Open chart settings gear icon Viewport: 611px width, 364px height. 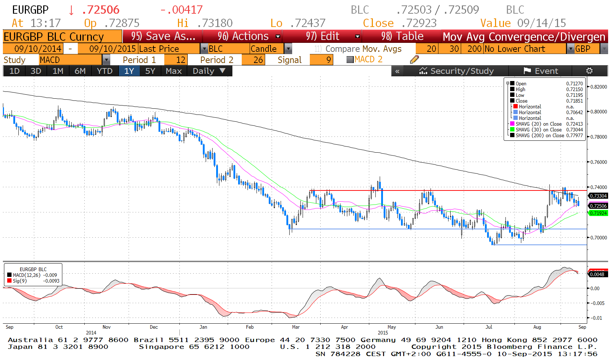pos(589,71)
